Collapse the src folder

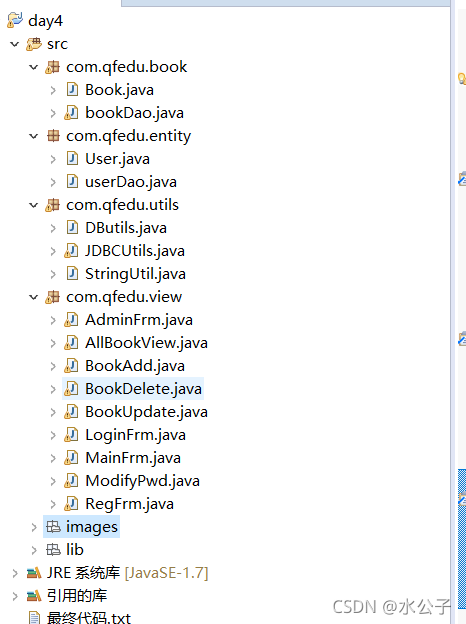click(15, 44)
